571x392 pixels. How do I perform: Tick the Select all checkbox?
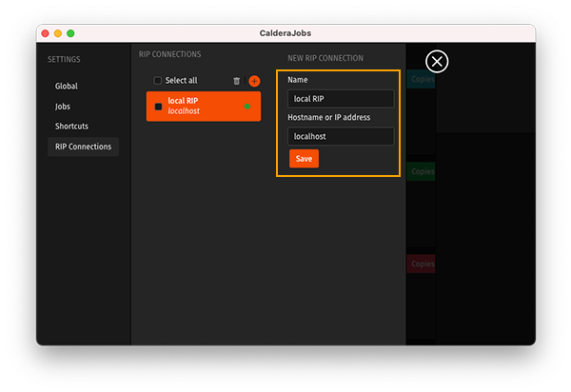[158, 81]
